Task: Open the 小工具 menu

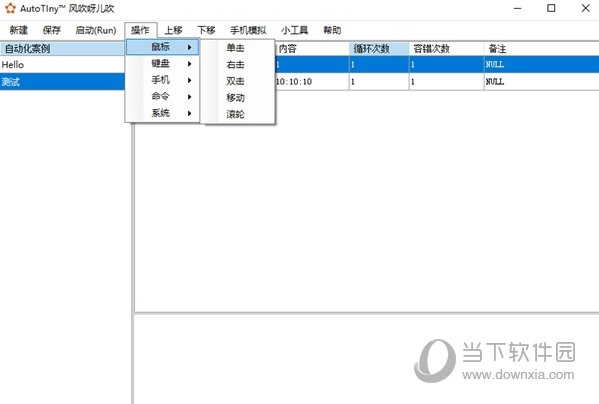Action: (295, 30)
